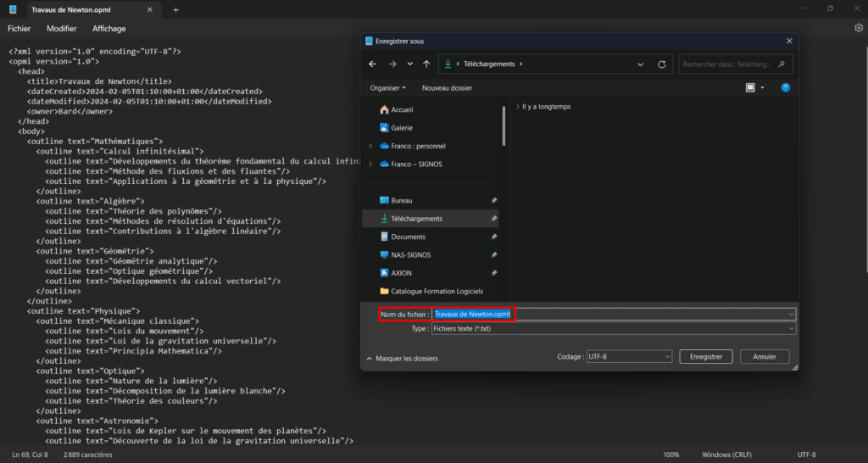The height and width of the screenshot is (463, 868).
Task: Hide folders with Masquer les dossiers
Action: [x=402, y=358]
